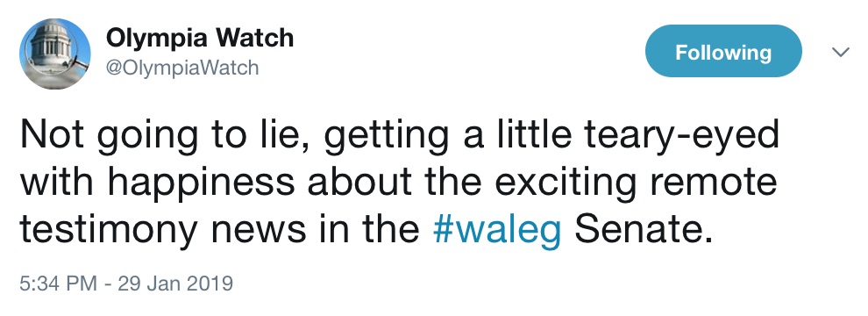Image resolution: width=868 pixels, height=316 pixels.
Task: Toggle the Following button
Action: pyautogui.click(x=723, y=51)
